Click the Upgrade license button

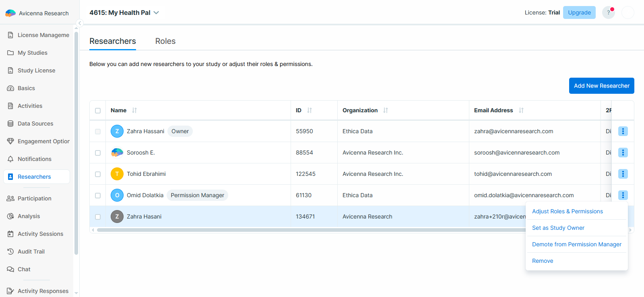[x=579, y=12]
